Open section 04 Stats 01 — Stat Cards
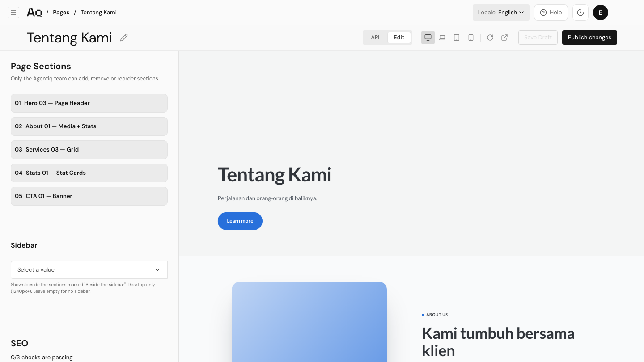This screenshot has width=644, height=362. 89,173
